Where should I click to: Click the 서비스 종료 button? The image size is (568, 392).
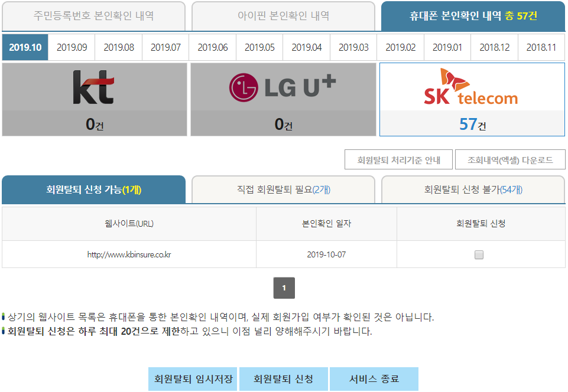point(374,379)
